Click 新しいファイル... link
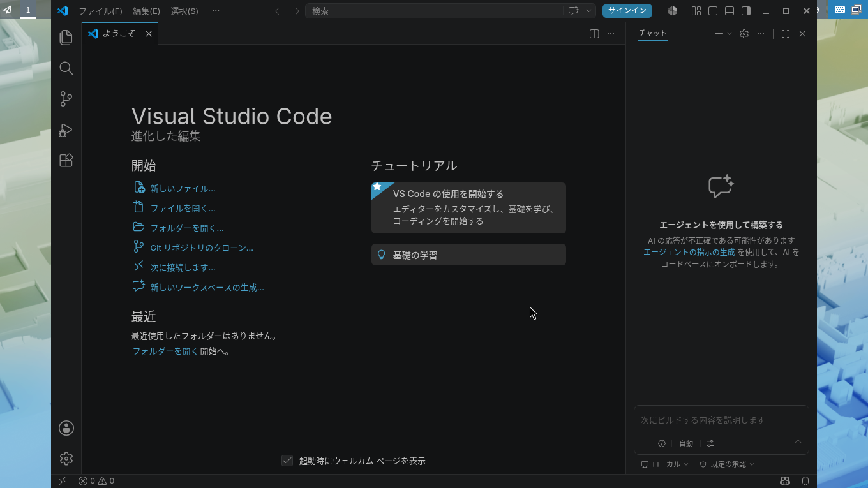 coord(183,189)
